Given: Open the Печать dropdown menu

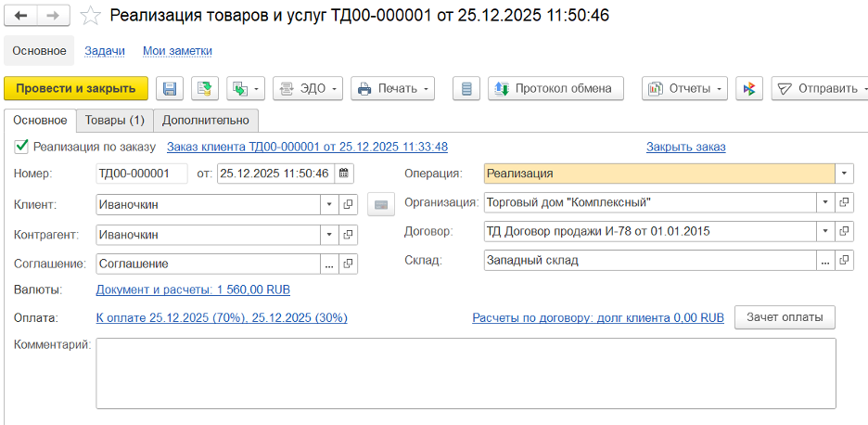Looking at the screenshot, I should coord(394,89).
